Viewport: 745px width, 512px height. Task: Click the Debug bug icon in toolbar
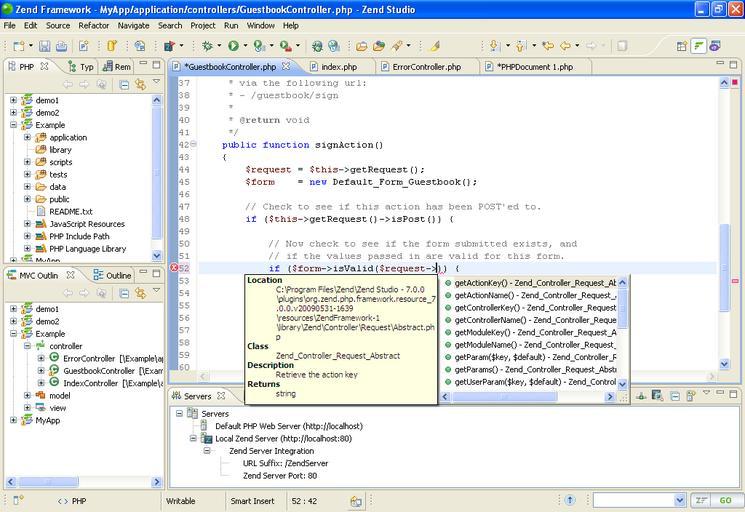pyautogui.click(x=207, y=46)
